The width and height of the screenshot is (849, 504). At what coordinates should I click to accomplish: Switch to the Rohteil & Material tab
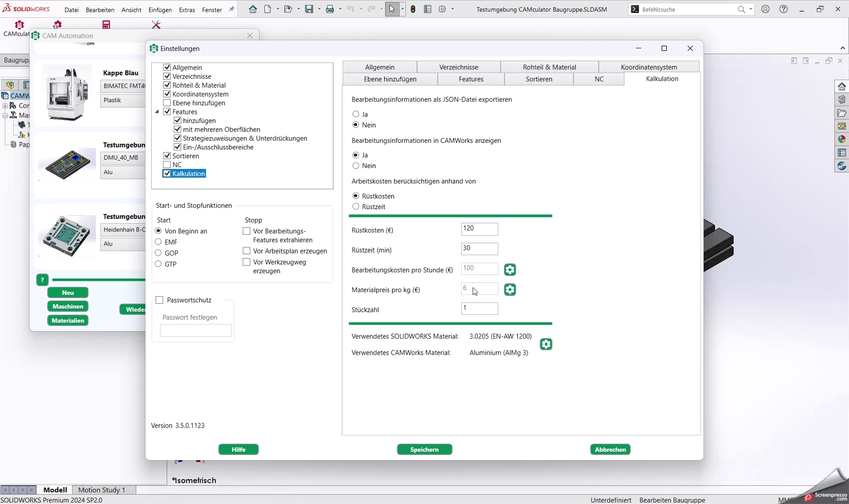(x=550, y=67)
